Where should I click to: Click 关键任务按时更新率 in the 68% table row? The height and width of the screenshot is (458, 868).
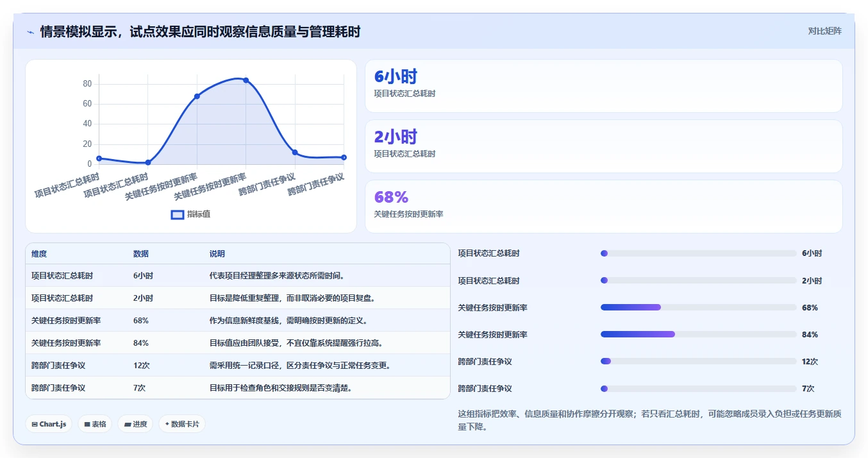[x=66, y=321]
